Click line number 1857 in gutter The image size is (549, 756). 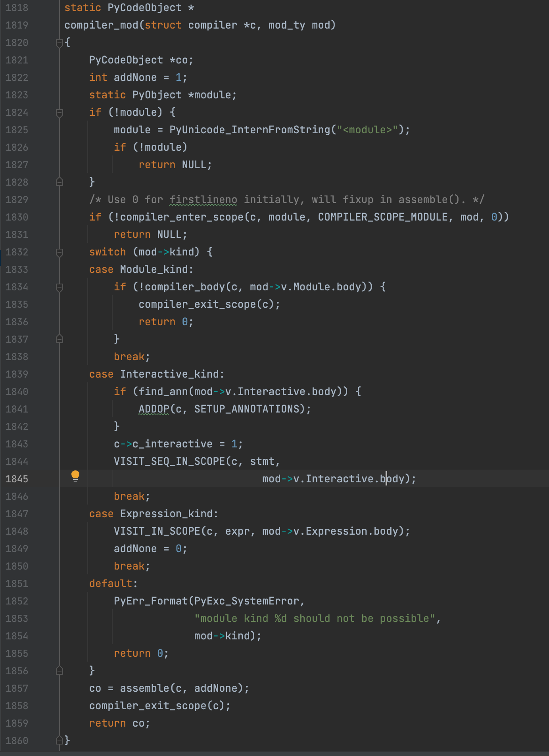(x=17, y=689)
